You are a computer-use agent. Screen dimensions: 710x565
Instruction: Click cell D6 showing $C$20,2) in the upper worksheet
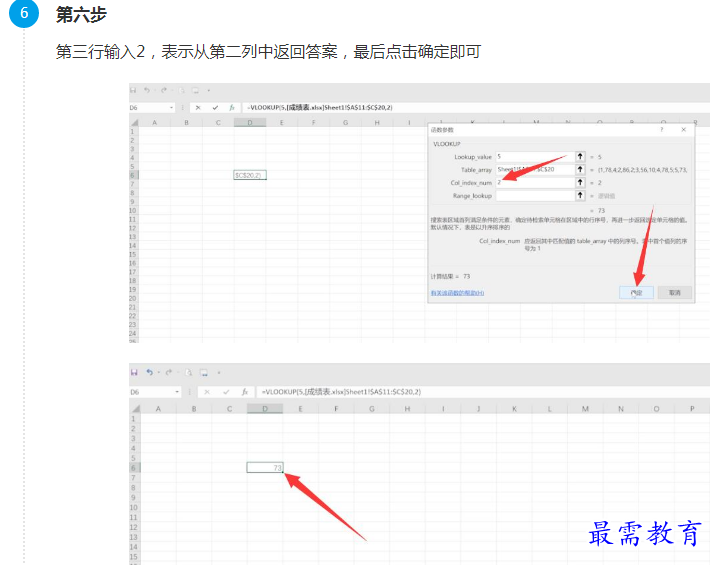coord(250,175)
